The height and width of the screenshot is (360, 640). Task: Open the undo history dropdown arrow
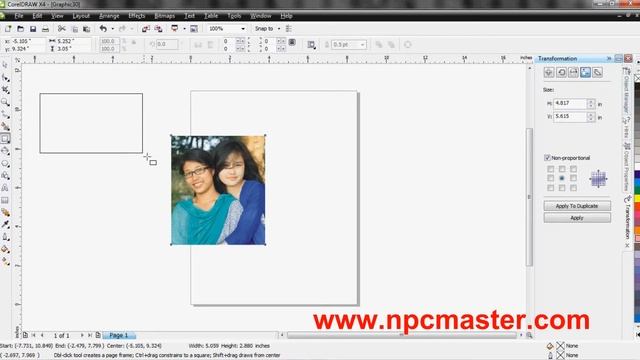click(112, 29)
